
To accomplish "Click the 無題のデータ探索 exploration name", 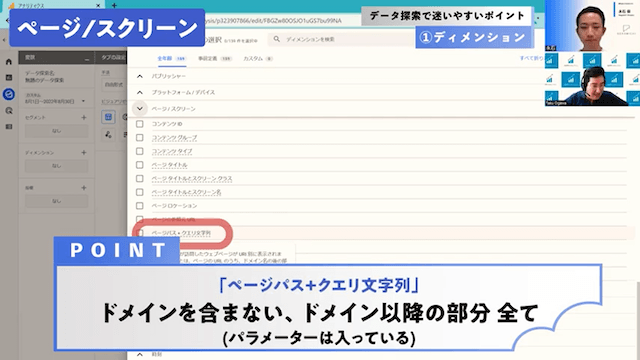I will [x=44, y=80].
